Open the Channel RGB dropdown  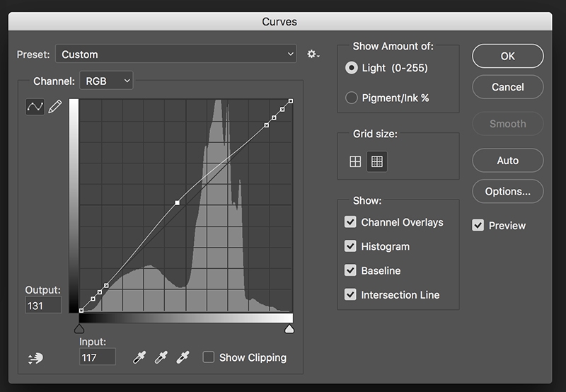point(107,81)
